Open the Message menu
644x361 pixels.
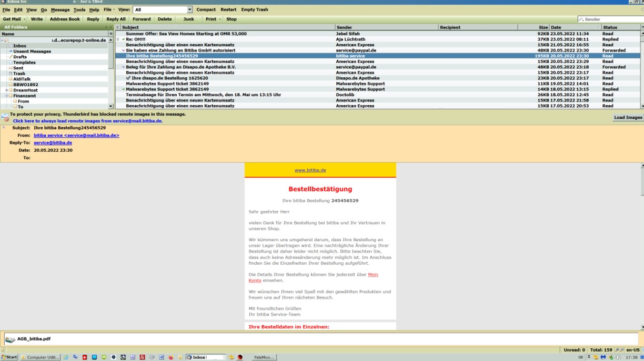tap(60, 10)
